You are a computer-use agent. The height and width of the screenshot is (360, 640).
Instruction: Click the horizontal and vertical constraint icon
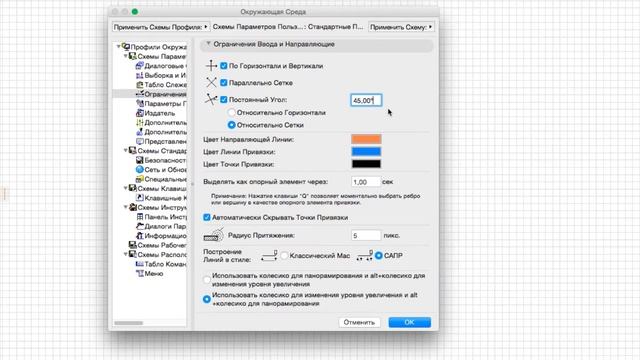click(x=211, y=65)
